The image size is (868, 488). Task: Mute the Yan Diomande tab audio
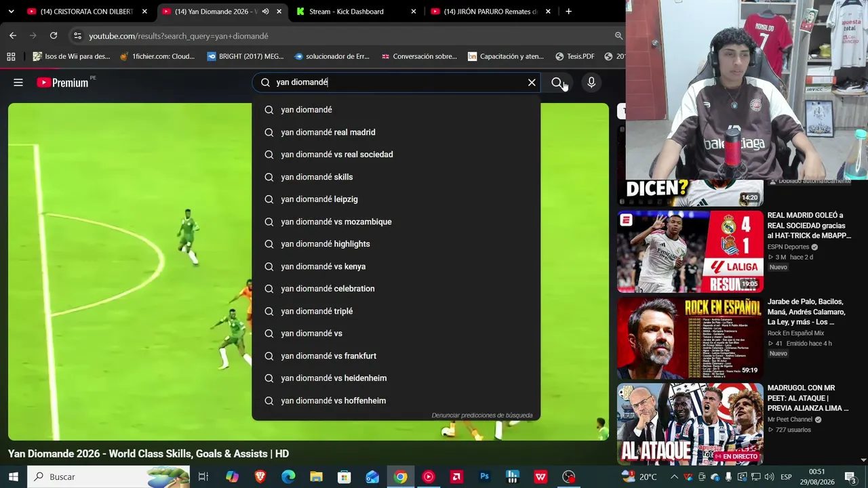pyautogui.click(x=265, y=12)
